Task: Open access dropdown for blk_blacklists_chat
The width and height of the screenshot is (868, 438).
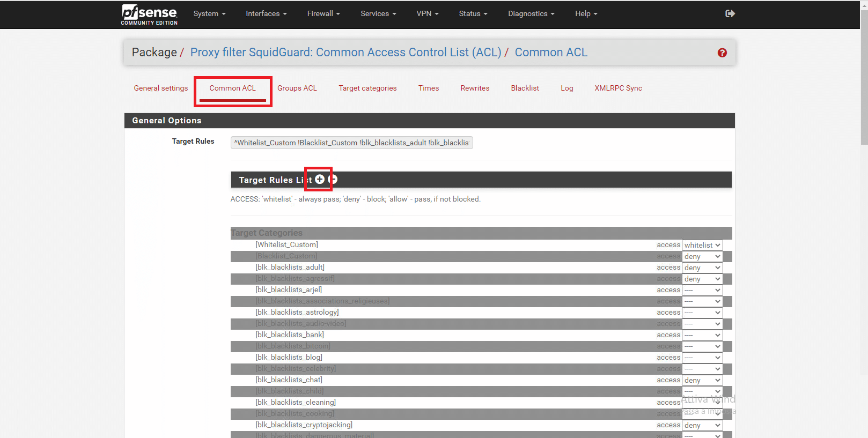Action: (702, 380)
